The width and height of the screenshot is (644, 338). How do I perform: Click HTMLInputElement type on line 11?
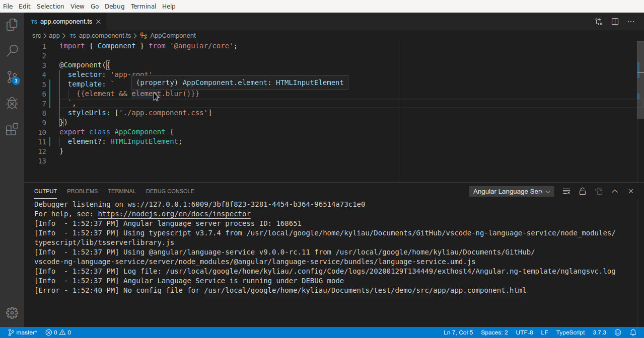144,141
